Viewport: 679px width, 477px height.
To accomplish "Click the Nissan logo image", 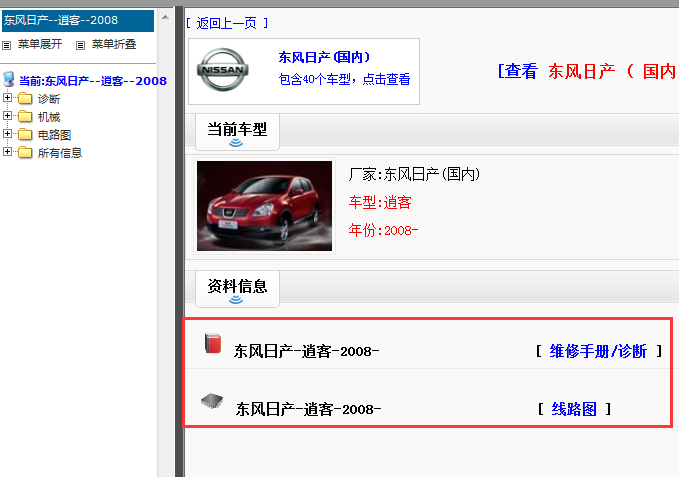I will [x=223, y=70].
